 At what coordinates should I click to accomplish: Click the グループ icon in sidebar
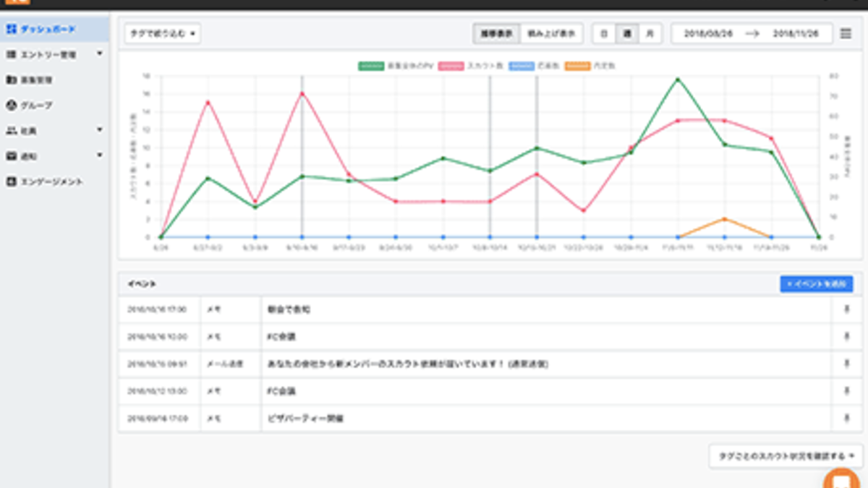11,106
